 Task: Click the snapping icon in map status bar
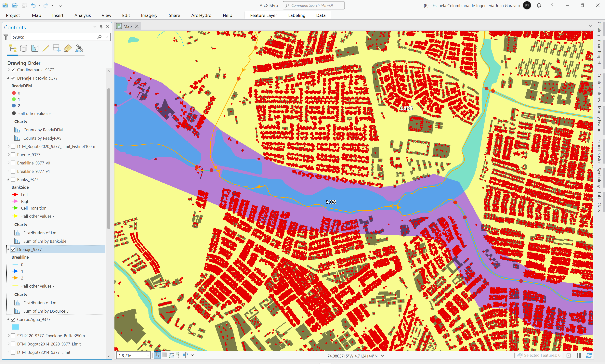click(x=157, y=355)
